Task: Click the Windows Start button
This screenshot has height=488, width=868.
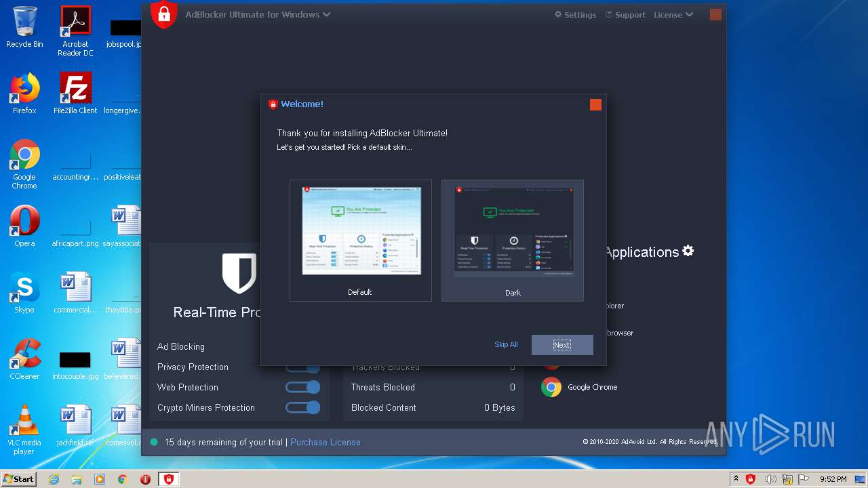Action: 19,479
